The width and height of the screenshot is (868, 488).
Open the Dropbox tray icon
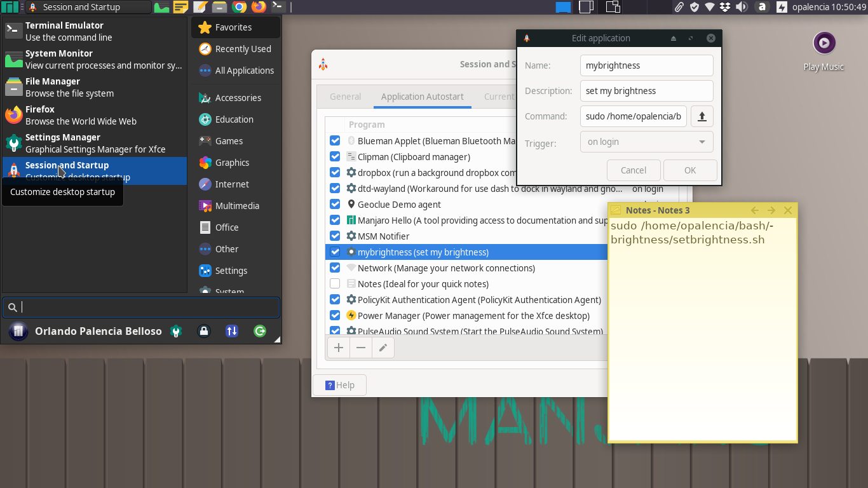pyautogui.click(x=725, y=7)
